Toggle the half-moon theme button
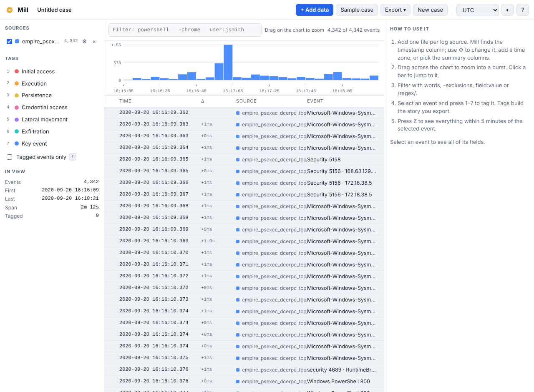 click(x=508, y=10)
